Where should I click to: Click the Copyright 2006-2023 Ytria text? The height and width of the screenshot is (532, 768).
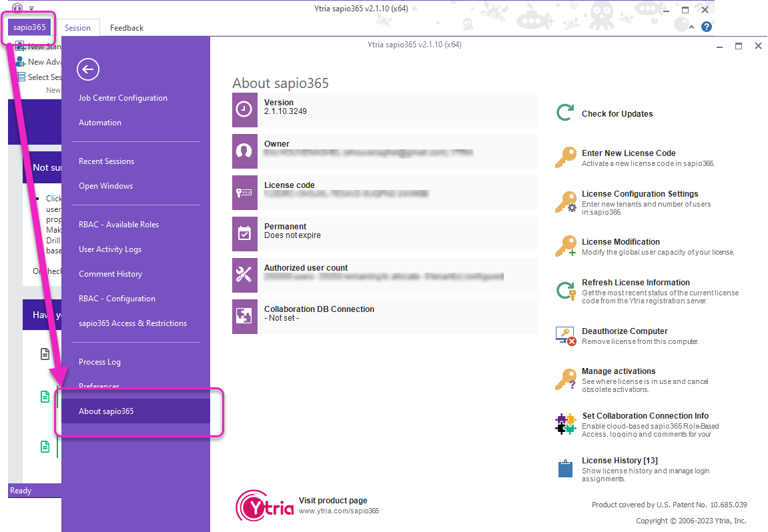click(x=691, y=521)
